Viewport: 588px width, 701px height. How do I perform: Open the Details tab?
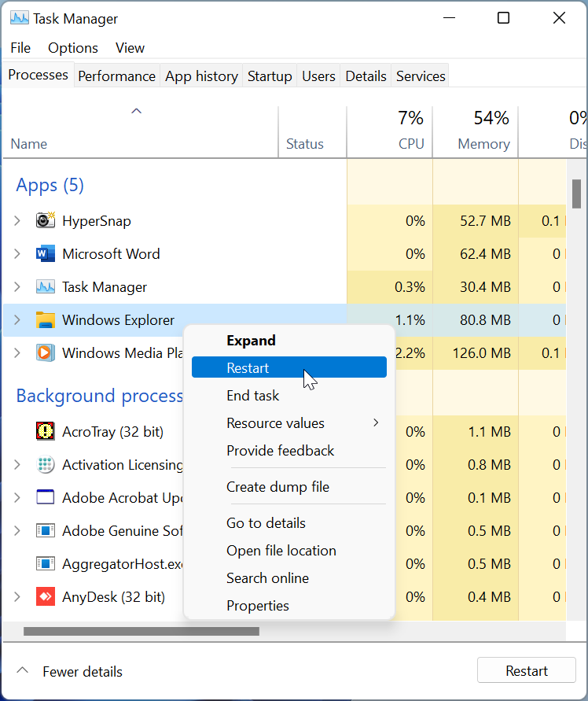366,76
